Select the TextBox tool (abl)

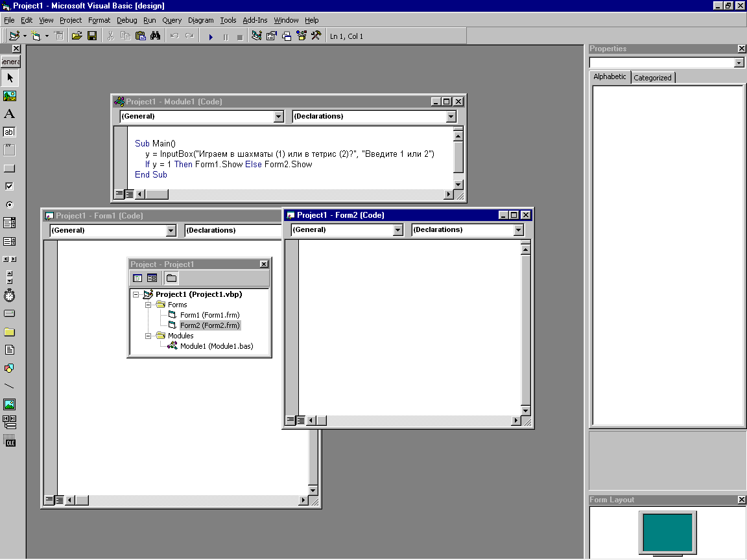pyautogui.click(x=10, y=132)
